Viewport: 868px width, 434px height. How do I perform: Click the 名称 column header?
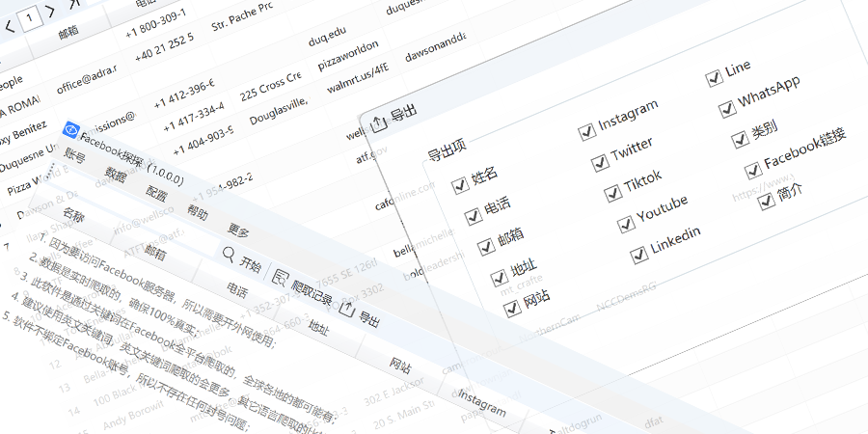click(x=73, y=215)
